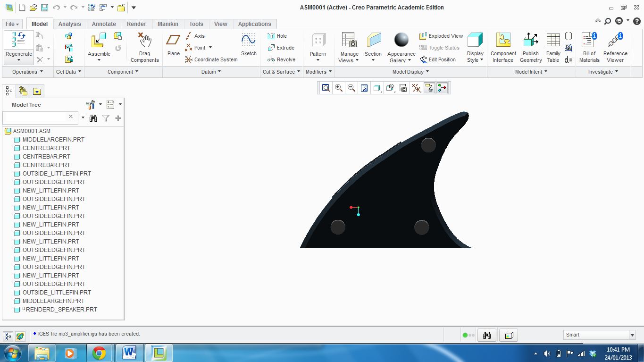Click the Repaint icon
The width and height of the screenshot is (644, 362).
click(x=364, y=88)
